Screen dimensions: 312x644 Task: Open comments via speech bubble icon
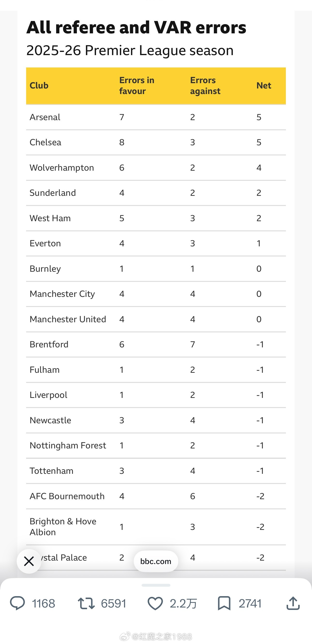[x=17, y=603]
